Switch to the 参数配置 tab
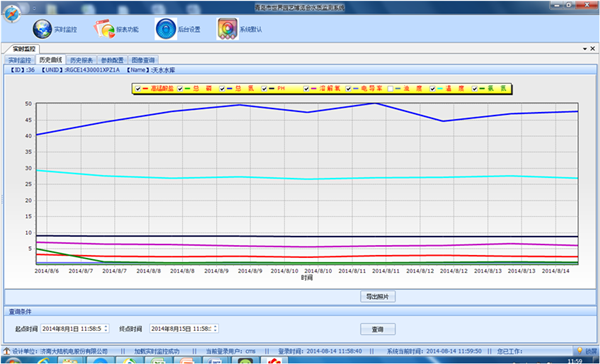 [112, 60]
